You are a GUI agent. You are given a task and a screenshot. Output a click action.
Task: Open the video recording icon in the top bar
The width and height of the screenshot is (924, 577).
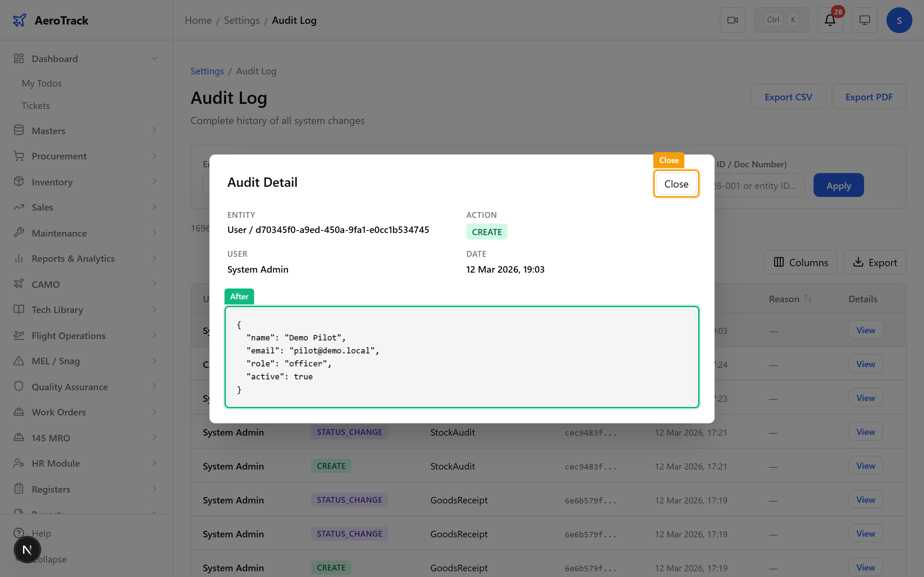tap(732, 20)
